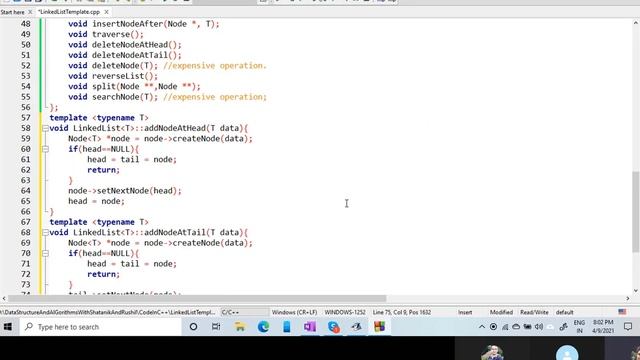Image resolution: width=640 pixels, height=360 pixels.
Task: Click Read/Write indicator in status bar
Action: [x=534, y=312]
